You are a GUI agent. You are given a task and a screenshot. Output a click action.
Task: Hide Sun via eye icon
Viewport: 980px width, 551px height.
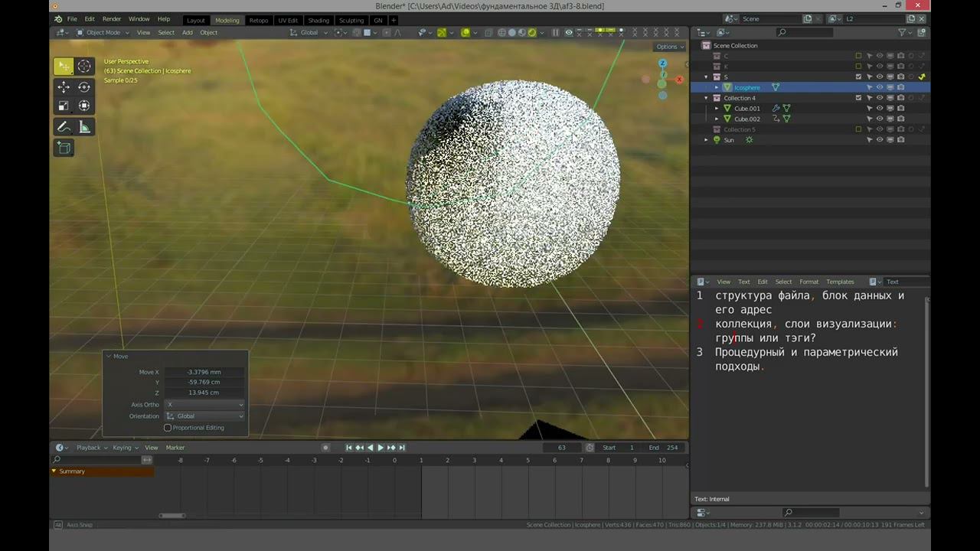[880, 140]
